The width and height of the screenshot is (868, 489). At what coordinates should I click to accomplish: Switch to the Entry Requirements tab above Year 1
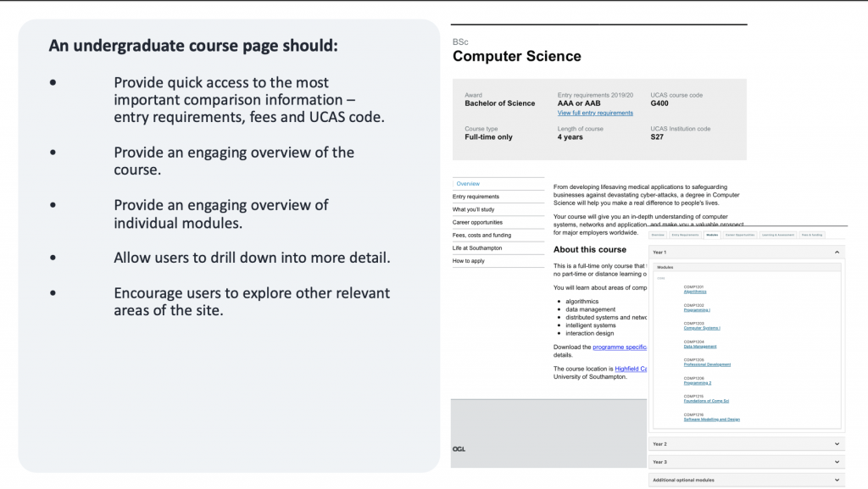(685, 235)
